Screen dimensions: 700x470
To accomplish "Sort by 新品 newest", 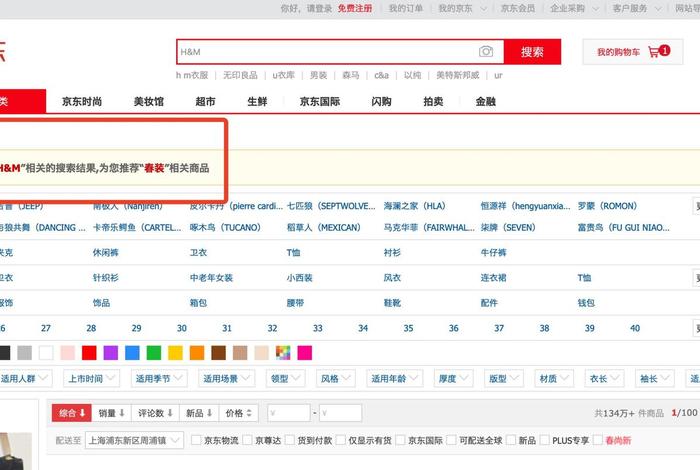I will tap(199, 413).
